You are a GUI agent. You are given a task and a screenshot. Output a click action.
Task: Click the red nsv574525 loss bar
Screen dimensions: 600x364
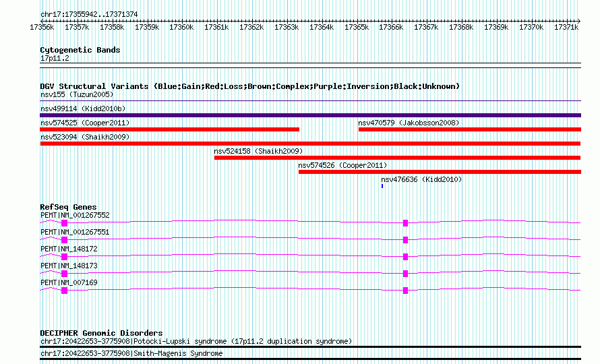pos(169,129)
